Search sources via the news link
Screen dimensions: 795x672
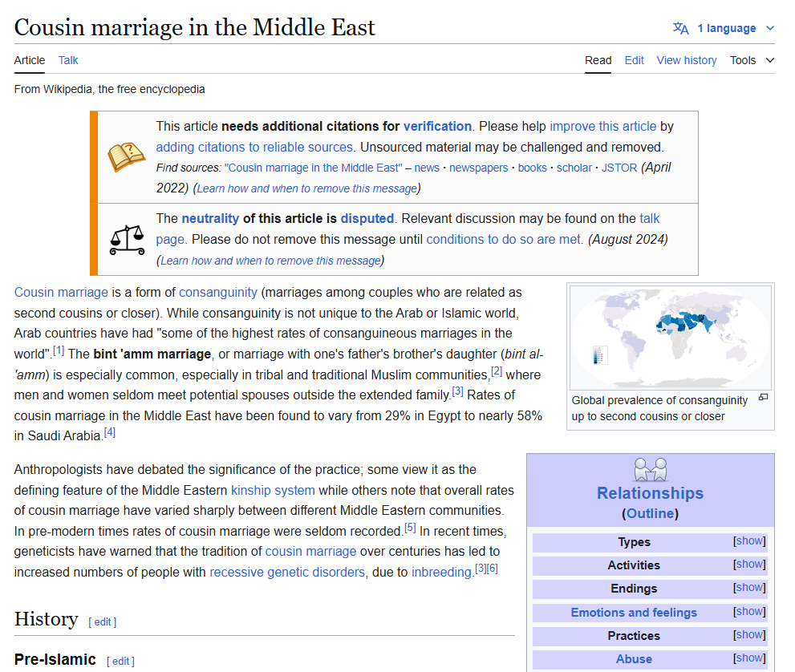point(427,168)
